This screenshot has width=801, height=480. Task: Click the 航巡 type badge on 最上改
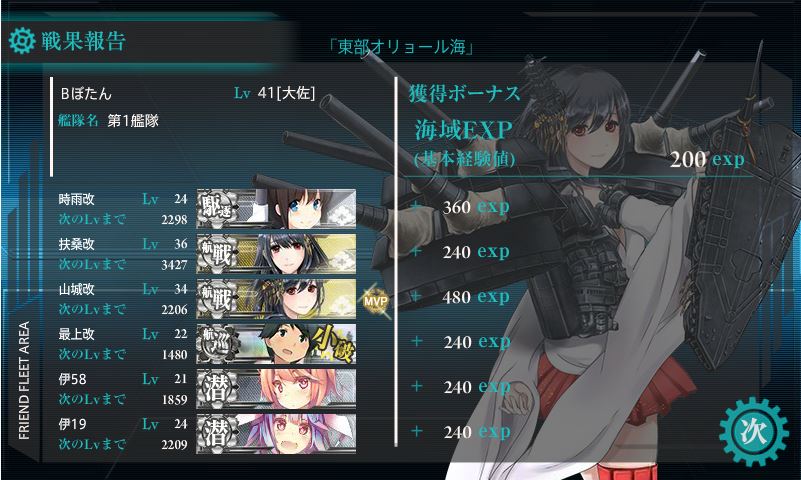pyautogui.click(x=217, y=343)
